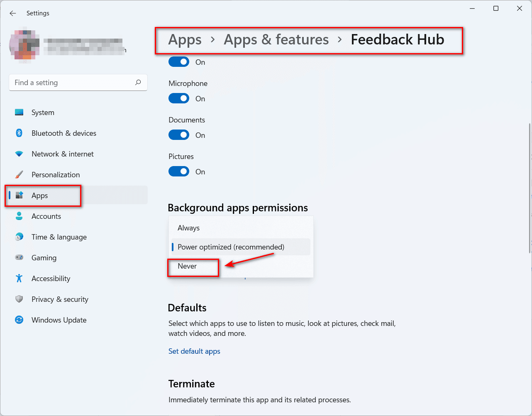The height and width of the screenshot is (416, 532).
Task: Choose Always in the permissions dropdown
Action: click(x=188, y=228)
